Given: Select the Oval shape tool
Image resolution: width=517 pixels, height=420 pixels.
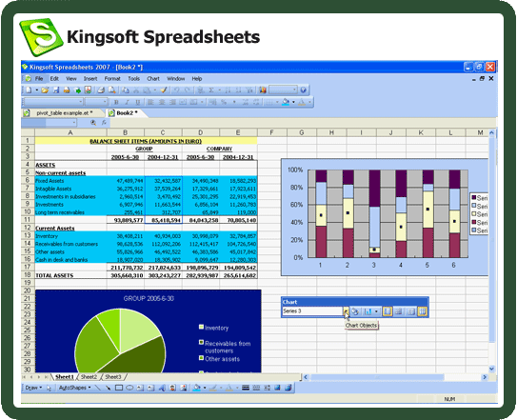Looking at the screenshot, I should [x=129, y=388].
